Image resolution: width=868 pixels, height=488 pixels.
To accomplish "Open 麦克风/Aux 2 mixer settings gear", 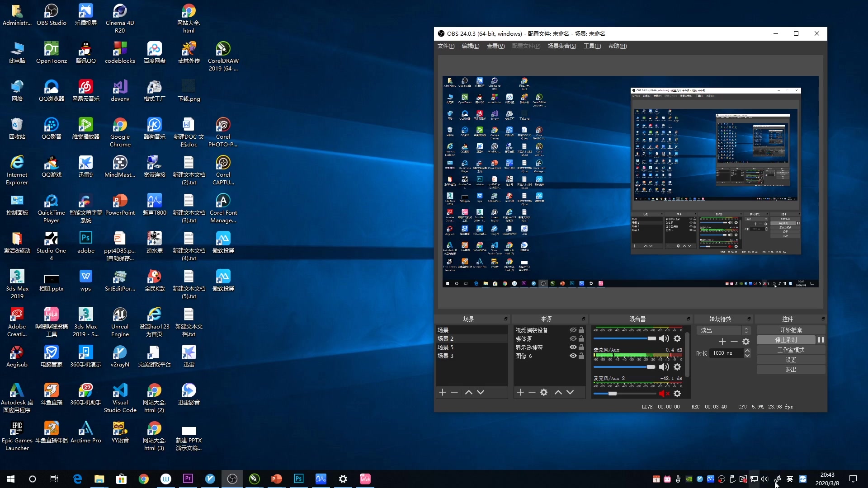I will pos(677,394).
